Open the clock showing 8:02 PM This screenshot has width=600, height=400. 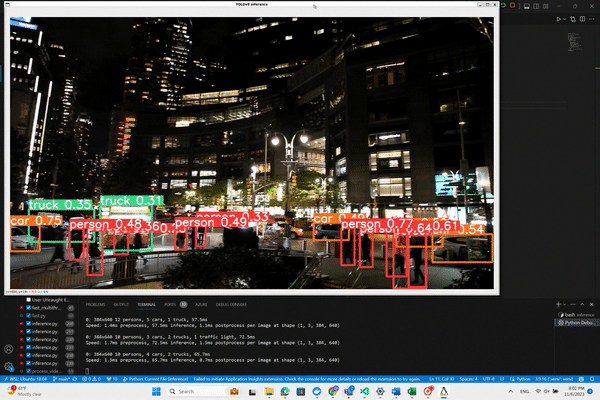click(x=574, y=391)
